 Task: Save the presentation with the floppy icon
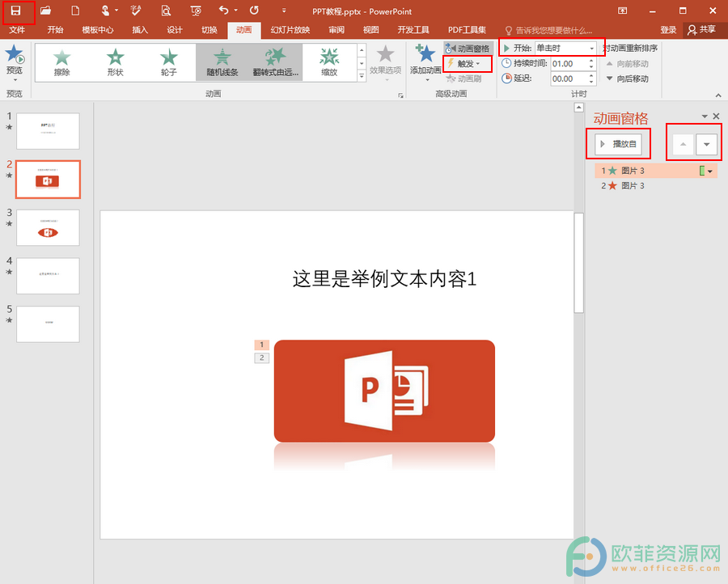[16, 11]
